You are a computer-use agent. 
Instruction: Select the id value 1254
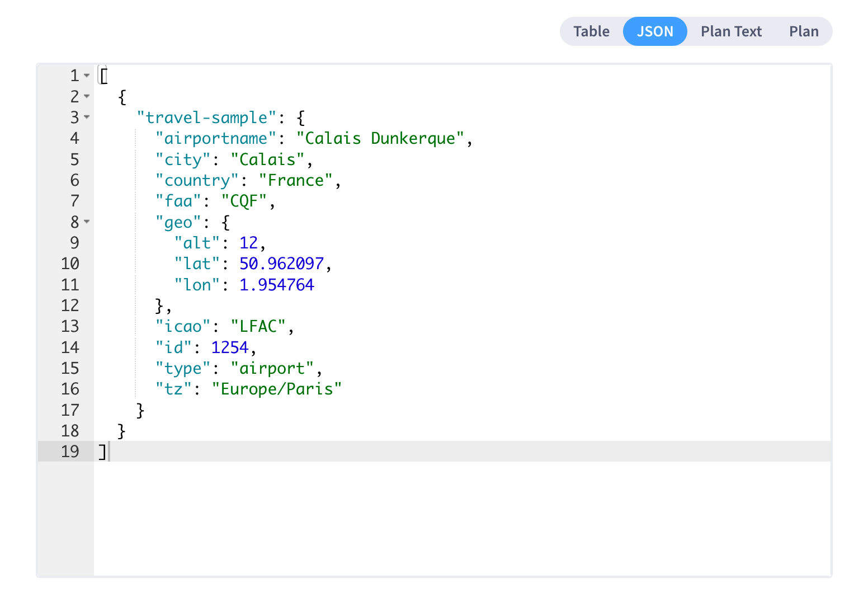pyautogui.click(x=229, y=347)
